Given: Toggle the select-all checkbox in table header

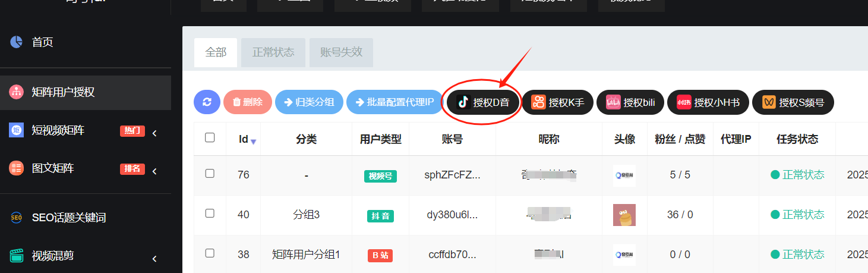Looking at the screenshot, I should point(210,138).
